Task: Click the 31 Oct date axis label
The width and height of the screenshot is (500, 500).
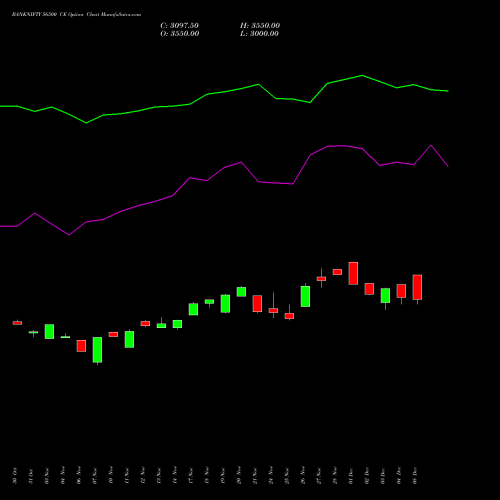Action: [31, 476]
